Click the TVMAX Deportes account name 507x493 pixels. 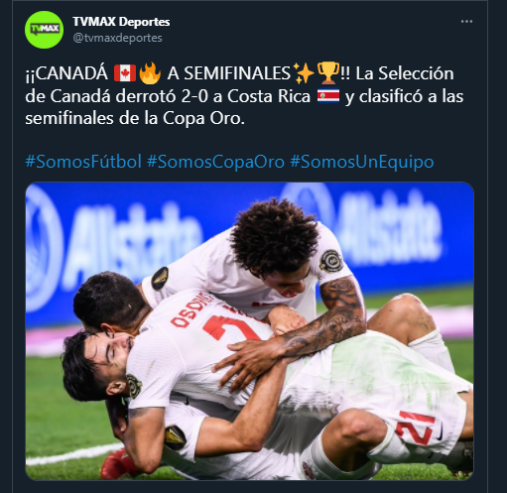(121, 22)
